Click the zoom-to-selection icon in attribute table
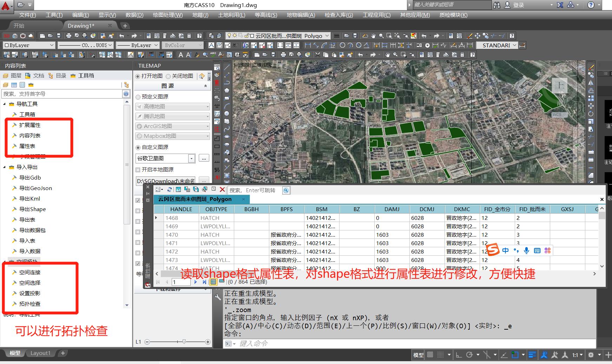Image resolution: width=612 pixels, height=364 pixels. (x=205, y=190)
